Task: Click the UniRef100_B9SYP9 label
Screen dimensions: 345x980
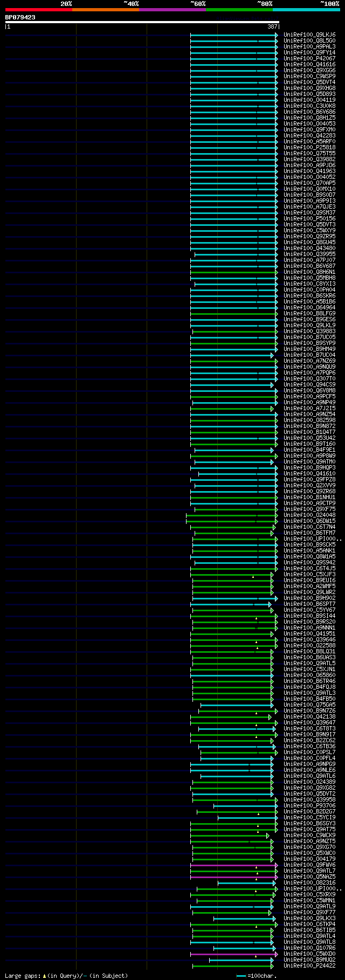Action: 309,343
